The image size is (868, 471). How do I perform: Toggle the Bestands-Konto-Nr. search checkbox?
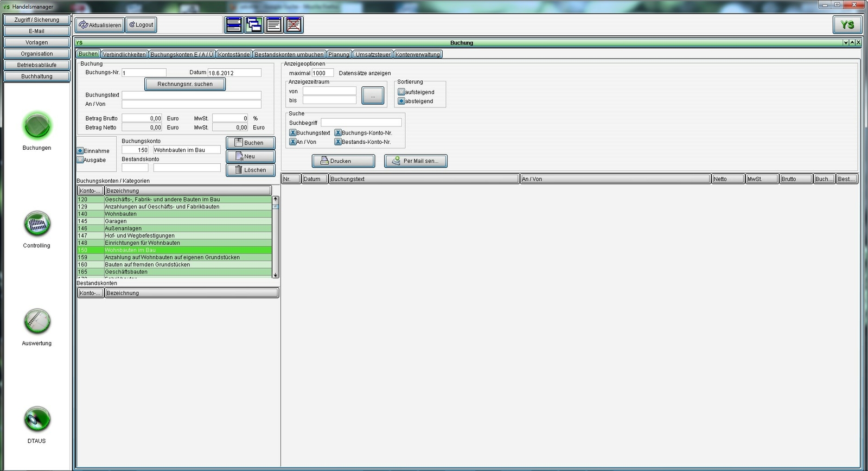tap(337, 142)
